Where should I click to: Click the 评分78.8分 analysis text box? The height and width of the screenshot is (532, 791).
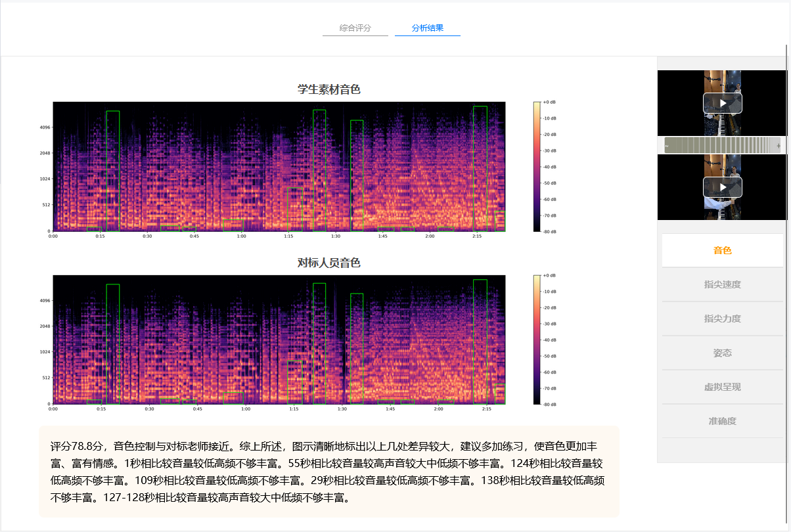pyautogui.click(x=329, y=471)
